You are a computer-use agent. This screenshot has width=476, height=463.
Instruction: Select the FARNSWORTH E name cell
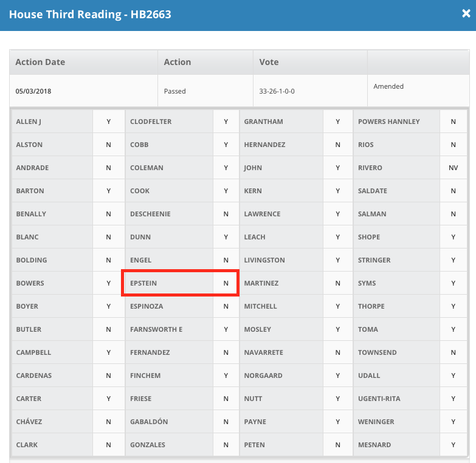pyautogui.click(x=169, y=329)
